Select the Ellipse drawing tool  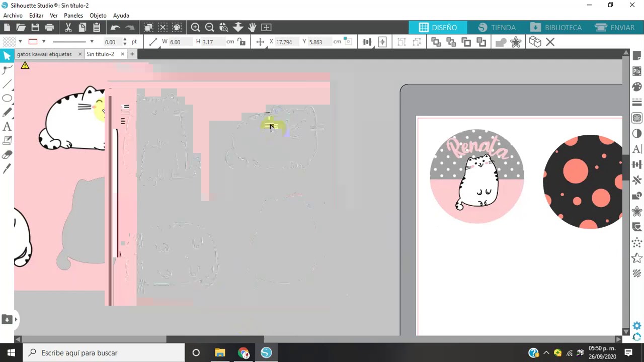7,99
